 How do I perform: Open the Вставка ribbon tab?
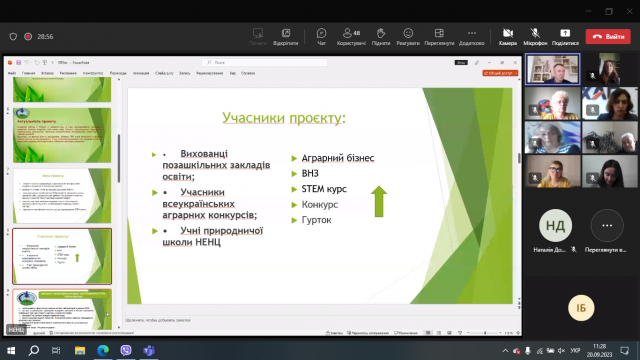(x=47, y=73)
